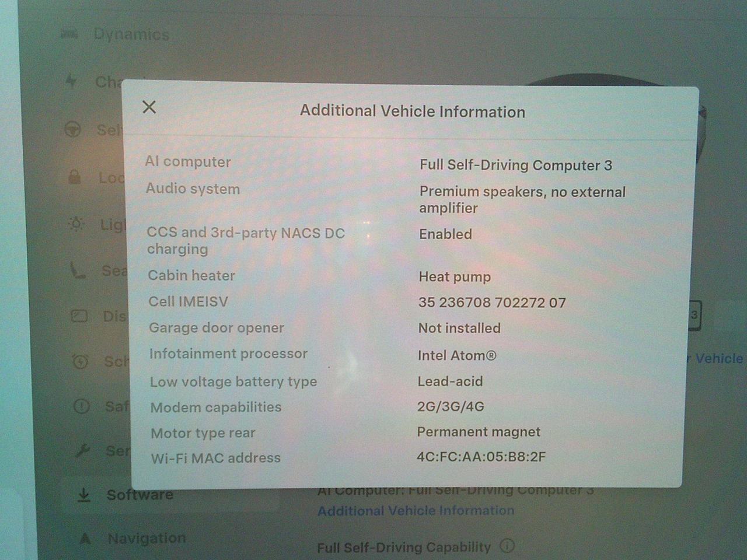Tap the dialog title Additional Vehicle Information
This screenshot has height=560, width=747.
point(413,111)
